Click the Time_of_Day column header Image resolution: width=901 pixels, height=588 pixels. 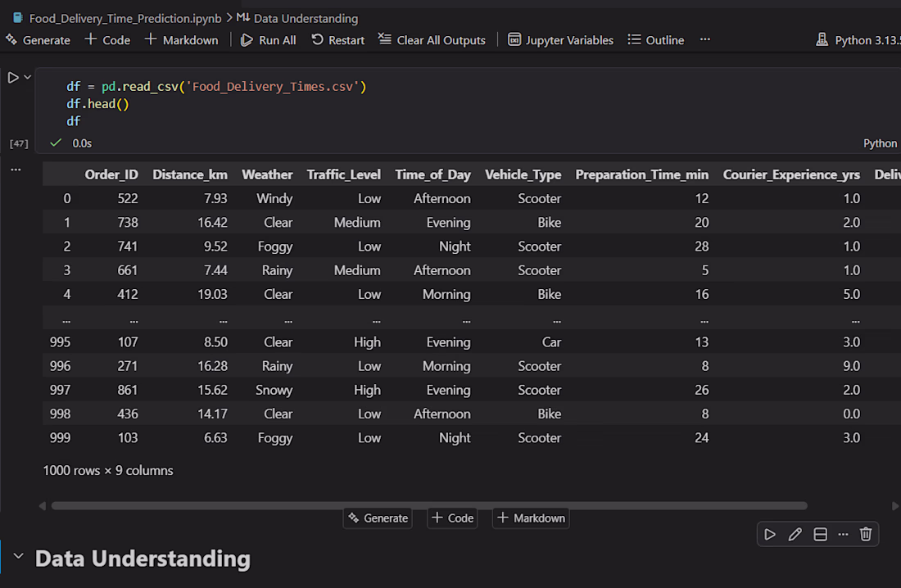[432, 174]
